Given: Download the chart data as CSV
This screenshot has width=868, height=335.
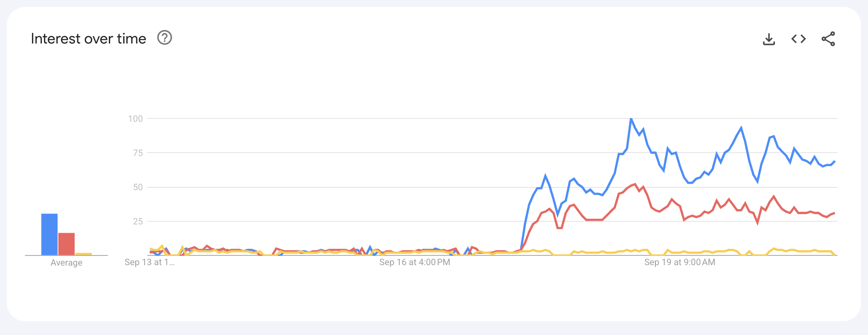Looking at the screenshot, I should [769, 39].
